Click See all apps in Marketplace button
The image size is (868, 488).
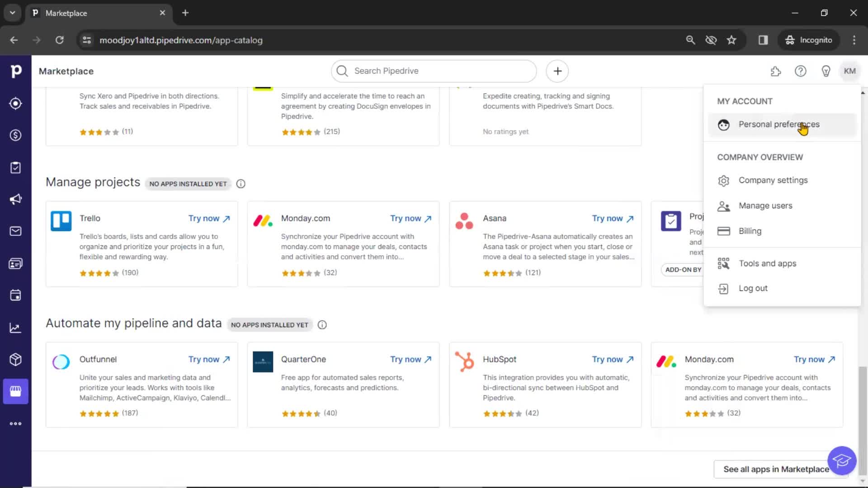click(x=776, y=469)
